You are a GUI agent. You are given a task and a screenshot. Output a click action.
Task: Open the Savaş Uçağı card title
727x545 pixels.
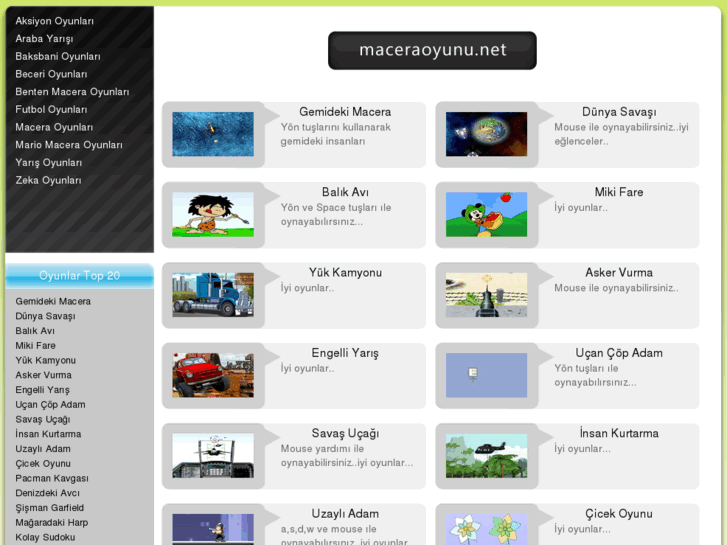point(345,433)
